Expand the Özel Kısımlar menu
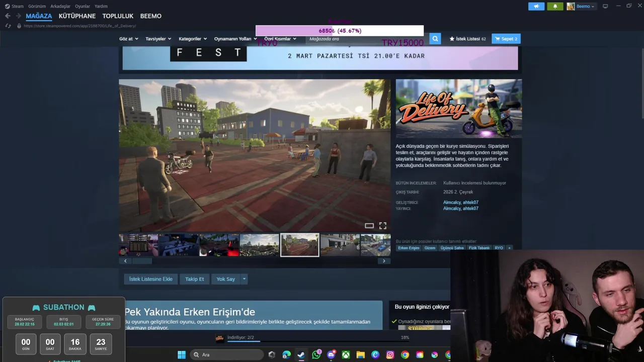Viewport: 644px width, 362px height. (280, 39)
